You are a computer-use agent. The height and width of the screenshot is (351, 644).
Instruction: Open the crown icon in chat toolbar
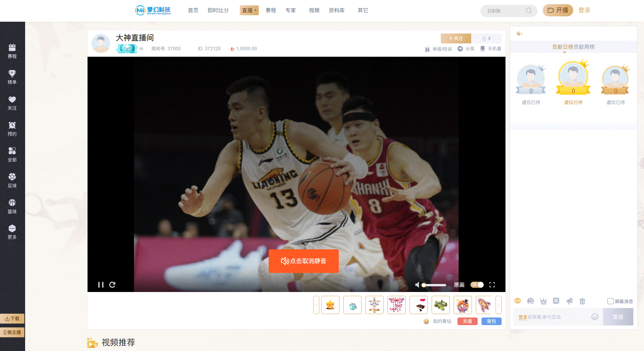tap(544, 301)
